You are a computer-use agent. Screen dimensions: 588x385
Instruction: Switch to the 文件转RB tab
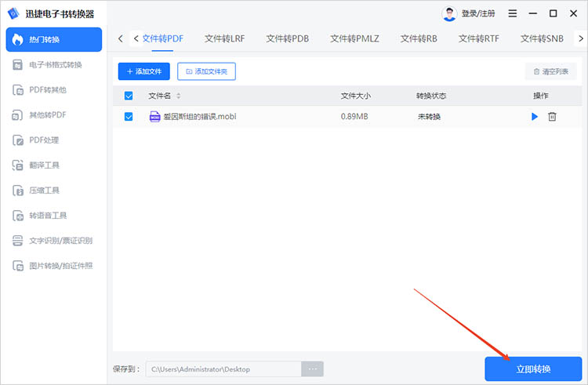[x=419, y=38]
